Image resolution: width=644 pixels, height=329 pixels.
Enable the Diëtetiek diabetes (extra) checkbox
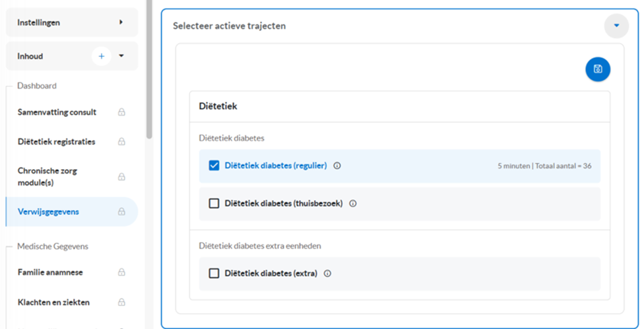point(214,274)
